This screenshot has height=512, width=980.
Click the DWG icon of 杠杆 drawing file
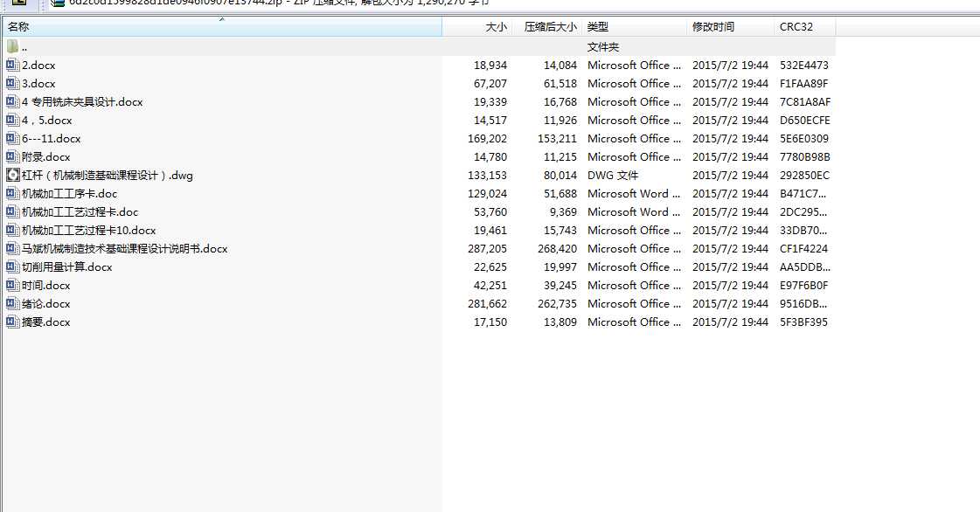12,176
